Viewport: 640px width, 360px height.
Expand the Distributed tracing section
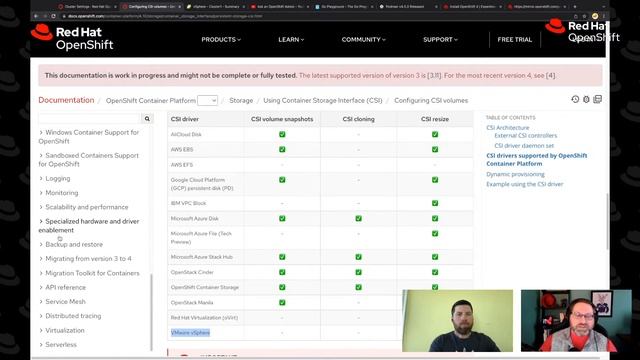70,316
